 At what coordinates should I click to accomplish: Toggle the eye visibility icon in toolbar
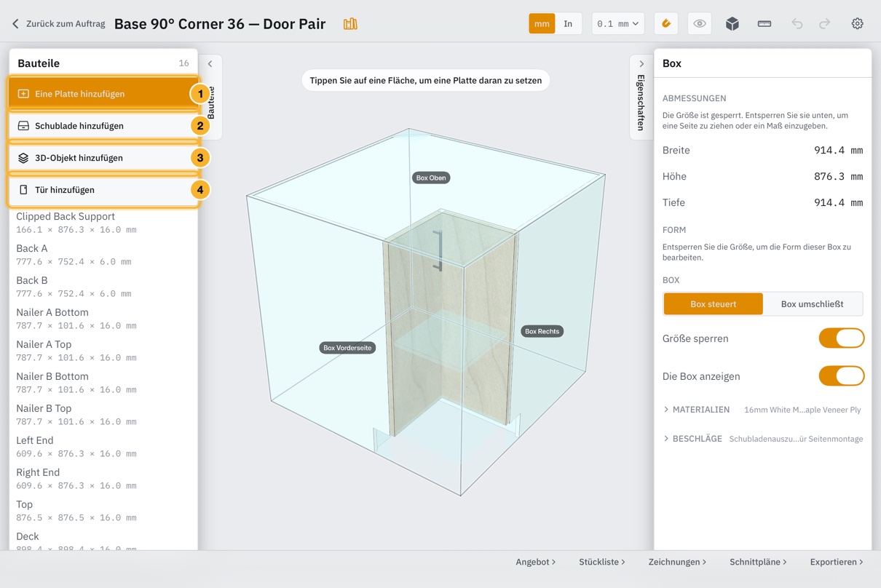tap(700, 24)
